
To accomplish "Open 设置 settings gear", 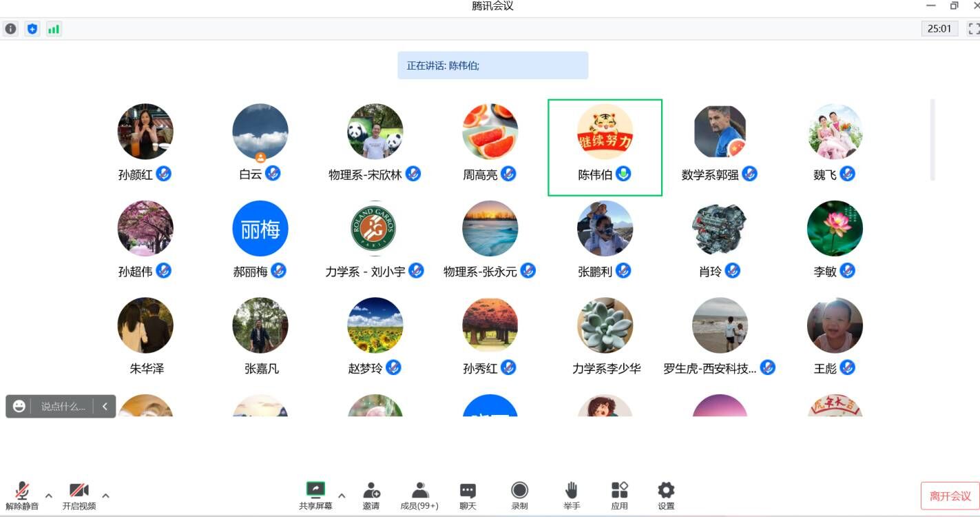I will (x=665, y=496).
